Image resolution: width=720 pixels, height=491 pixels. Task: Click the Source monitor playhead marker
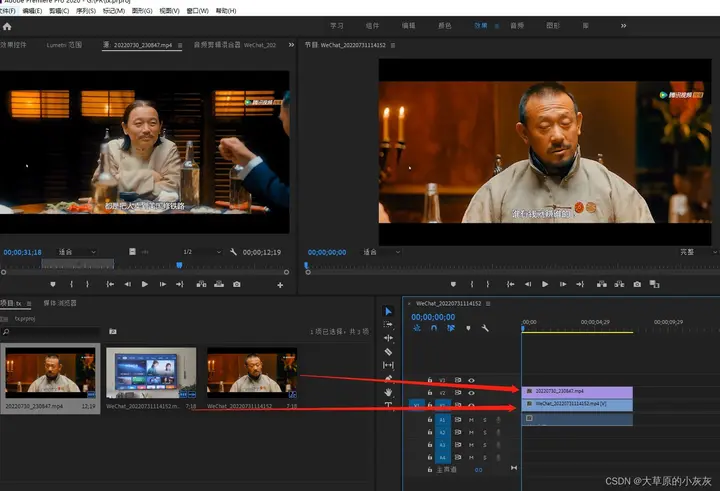pos(180,265)
